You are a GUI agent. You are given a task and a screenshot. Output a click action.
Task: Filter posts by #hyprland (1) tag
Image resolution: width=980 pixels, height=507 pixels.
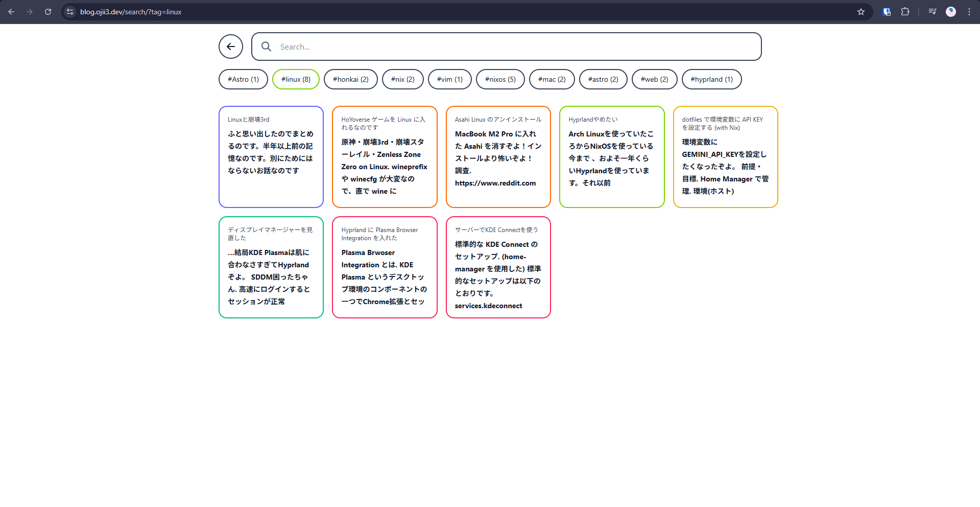(711, 79)
